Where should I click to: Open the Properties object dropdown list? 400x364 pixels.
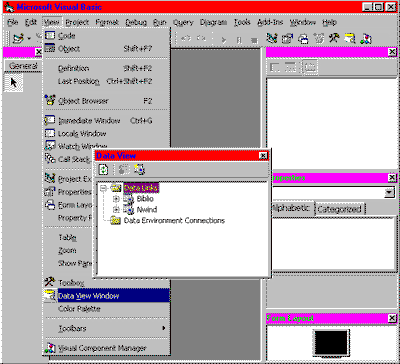[389, 193]
